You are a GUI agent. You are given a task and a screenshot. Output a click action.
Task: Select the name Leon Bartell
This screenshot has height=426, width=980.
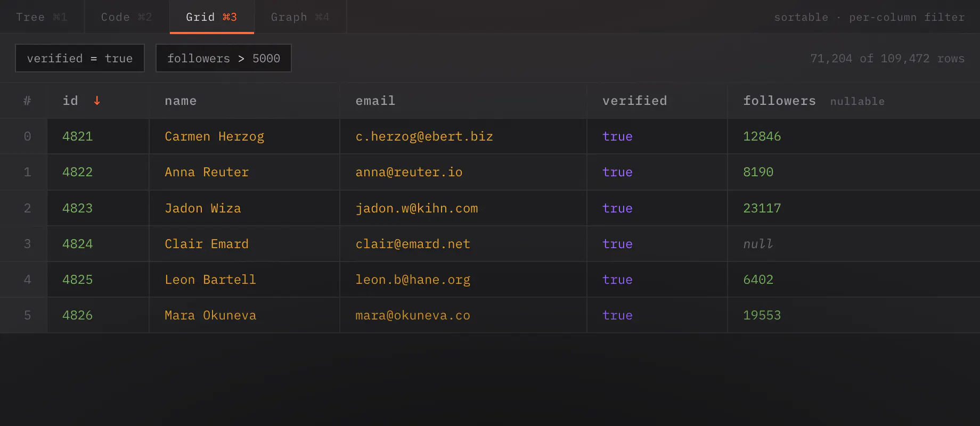(210, 280)
